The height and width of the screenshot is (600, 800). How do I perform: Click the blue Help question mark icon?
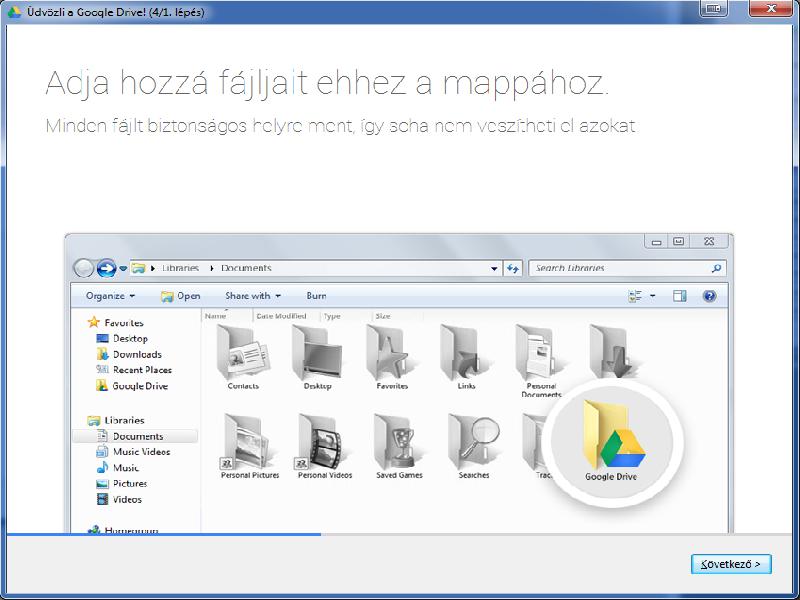[x=709, y=296]
